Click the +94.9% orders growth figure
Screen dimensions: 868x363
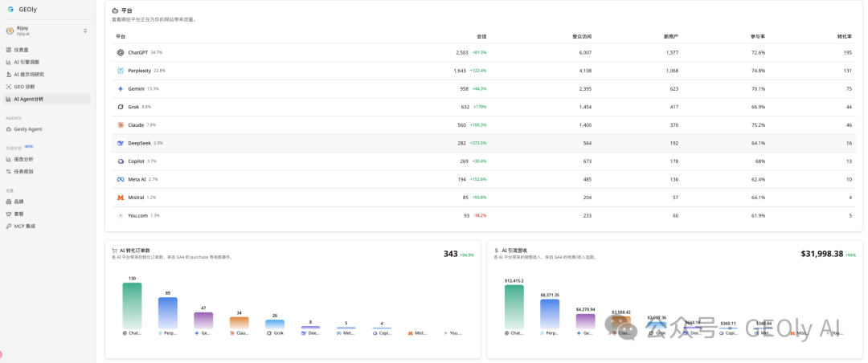pyautogui.click(x=467, y=255)
